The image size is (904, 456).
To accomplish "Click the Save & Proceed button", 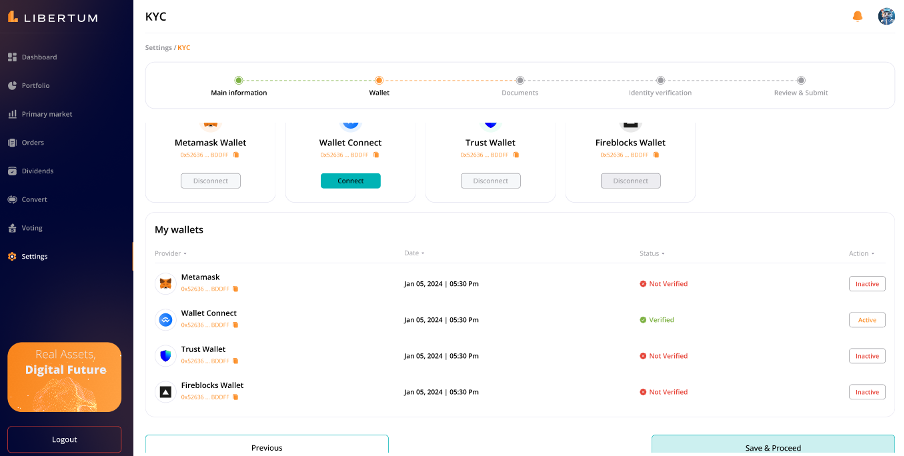I will [x=773, y=447].
